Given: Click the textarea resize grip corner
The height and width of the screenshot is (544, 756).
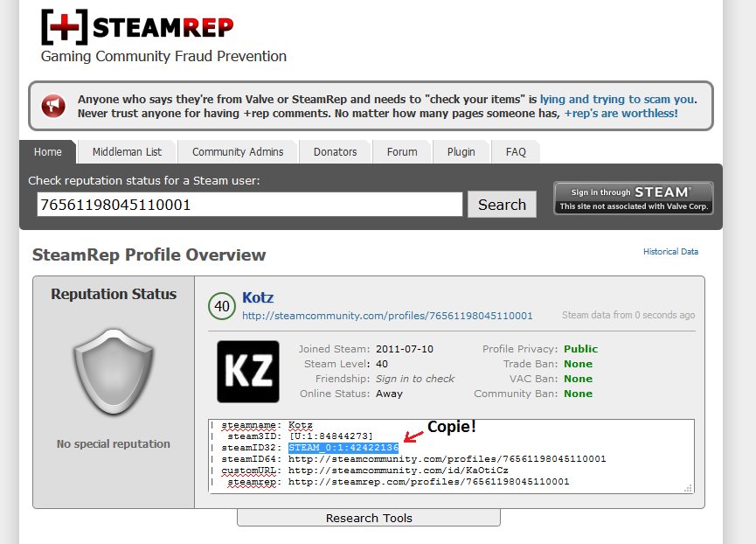Looking at the screenshot, I should [x=689, y=488].
